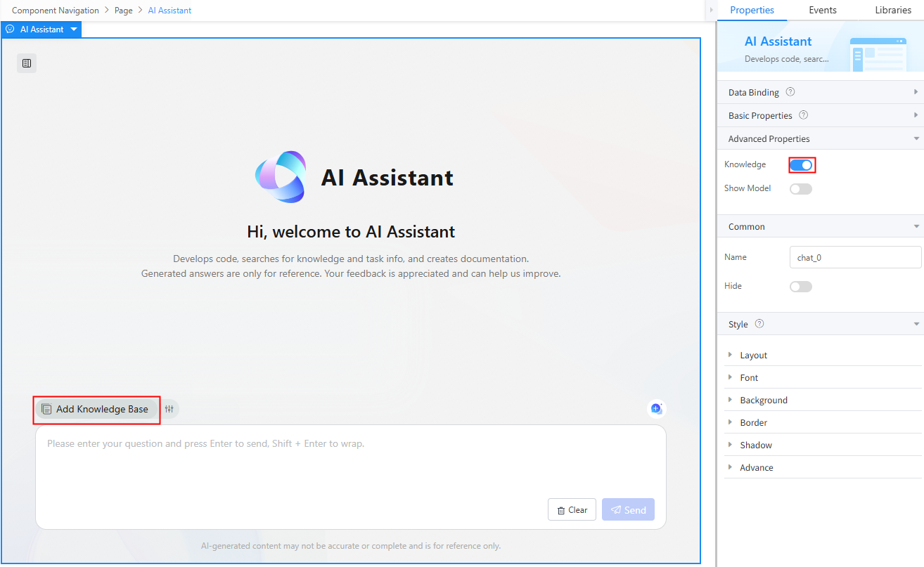Open the conversation list sidebar icon
924x567 pixels.
click(27, 63)
